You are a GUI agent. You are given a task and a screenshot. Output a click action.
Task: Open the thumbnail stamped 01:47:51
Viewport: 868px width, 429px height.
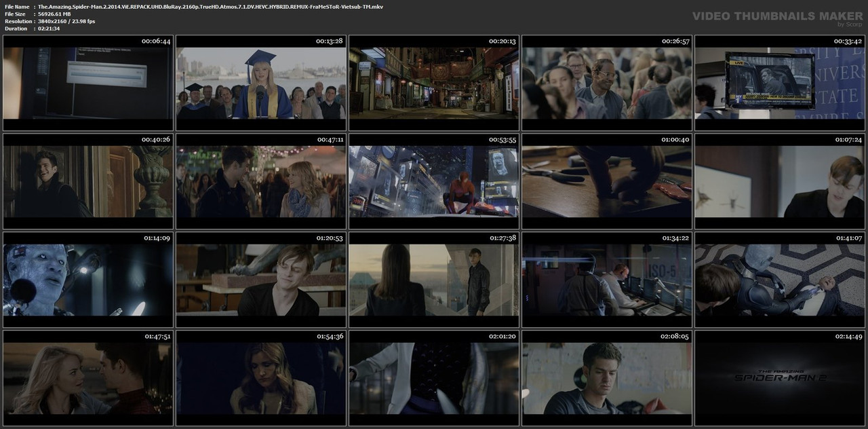tap(88, 378)
